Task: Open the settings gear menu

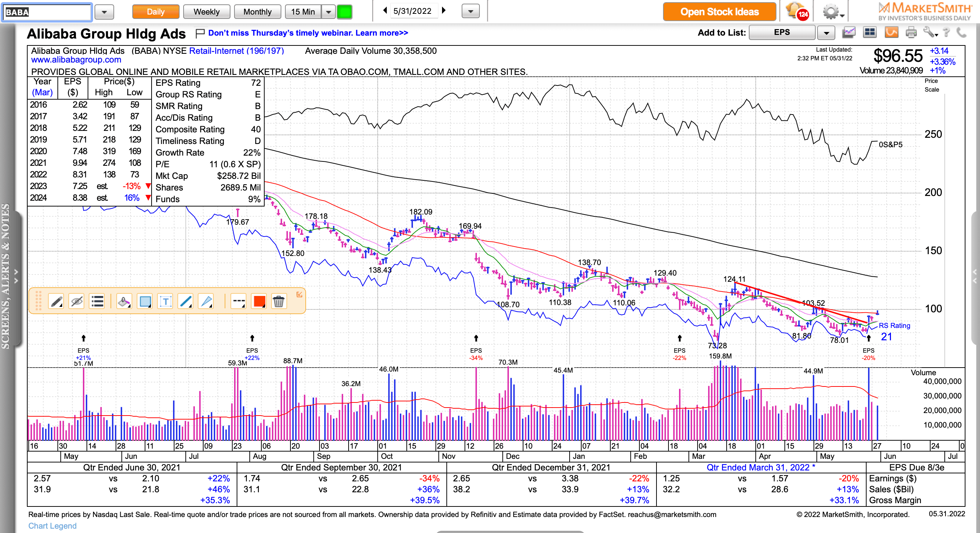Action: [x=833, y=12]
